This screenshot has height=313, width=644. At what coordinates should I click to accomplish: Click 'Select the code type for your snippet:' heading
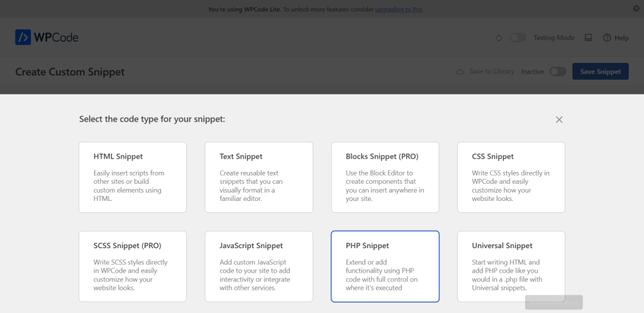(x=152, y=120)
